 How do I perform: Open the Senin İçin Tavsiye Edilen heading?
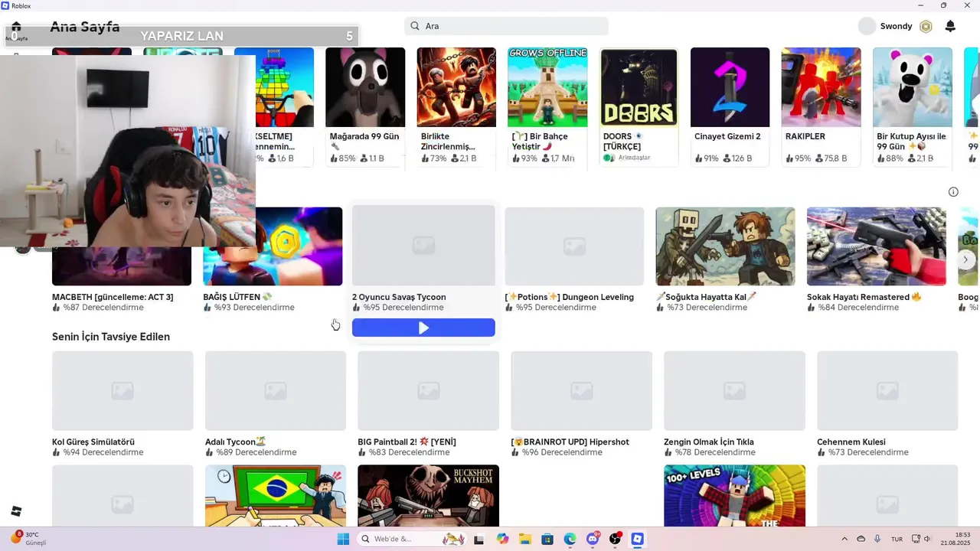point(111,337)
